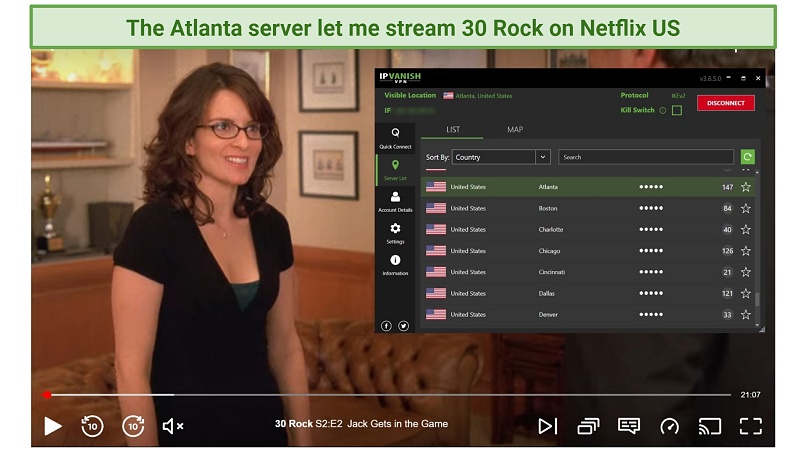This screenshot has height=453, width=806.
Task: Click the Visible Location flag icon
Action: pyautogui.click(x=448, y=96)
